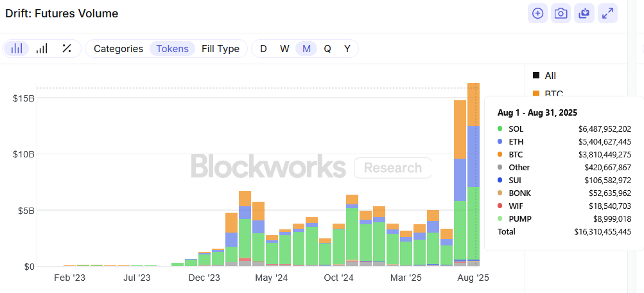Switch to the ascending bar chart view icon
This screenshot has width=644, height=293.
click(42, 48)
